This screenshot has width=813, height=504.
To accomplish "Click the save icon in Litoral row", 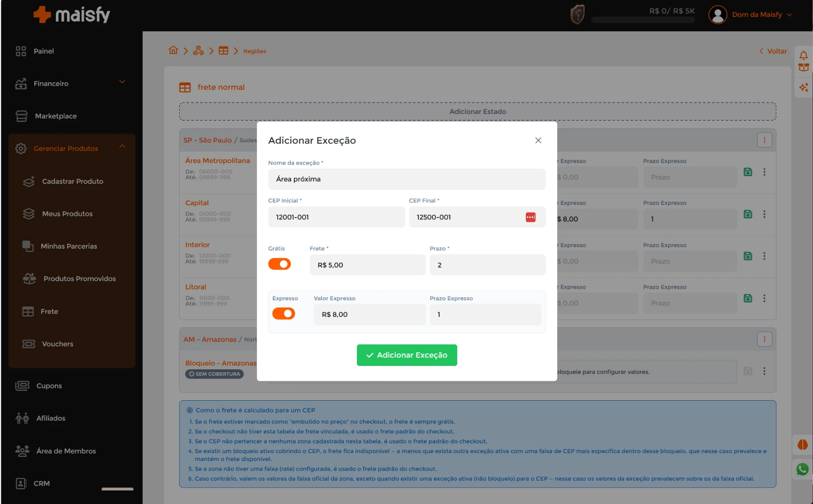I will click(748, 299).
